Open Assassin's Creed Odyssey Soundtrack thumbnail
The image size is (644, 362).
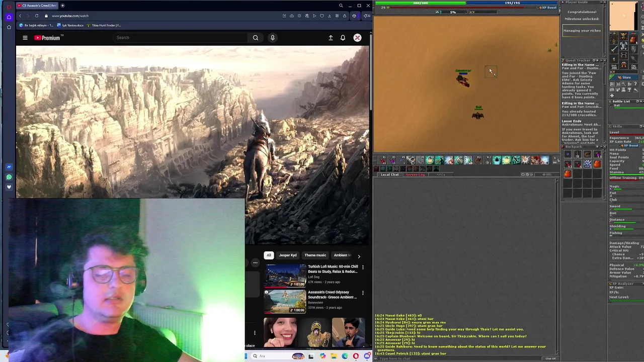[x=285, y=302]
